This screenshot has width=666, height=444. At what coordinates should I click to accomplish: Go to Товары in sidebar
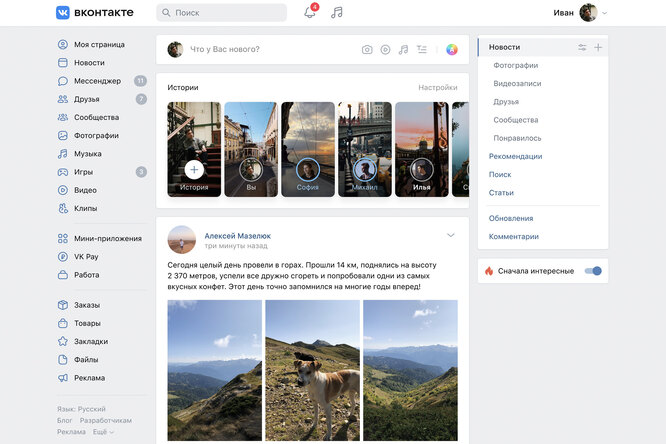[x=87, y=323]
